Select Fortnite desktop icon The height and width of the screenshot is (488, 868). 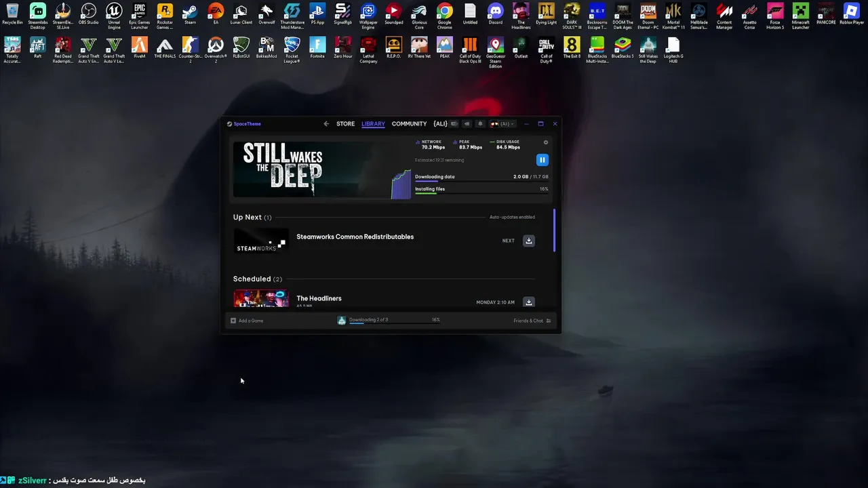pos(317,47)
